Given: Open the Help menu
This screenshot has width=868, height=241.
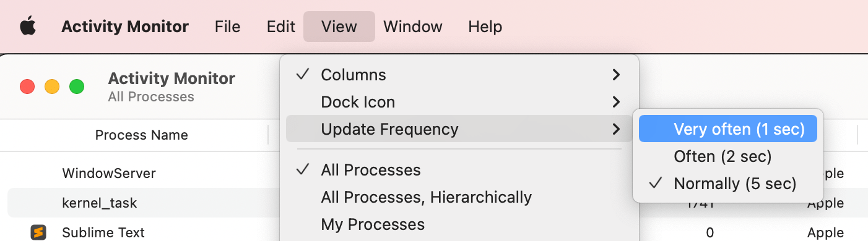Looking at the screenshot, I should pyautogui.click(x=485, y=27).
